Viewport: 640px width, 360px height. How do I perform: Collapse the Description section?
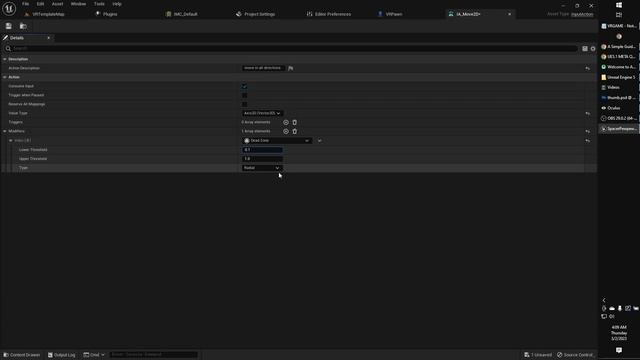pos(4,59)
